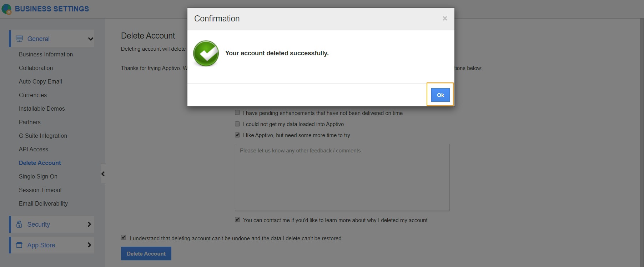The height and width of the screenshot is (267, 644).
Task: Click the Security lock icon
Action: [19, 224]
